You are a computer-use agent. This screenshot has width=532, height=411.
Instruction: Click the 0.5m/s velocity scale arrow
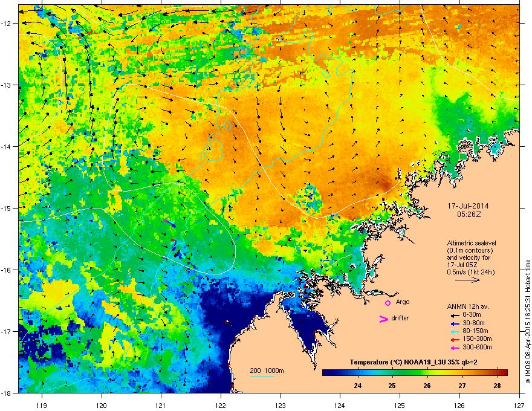pos(467,280)
